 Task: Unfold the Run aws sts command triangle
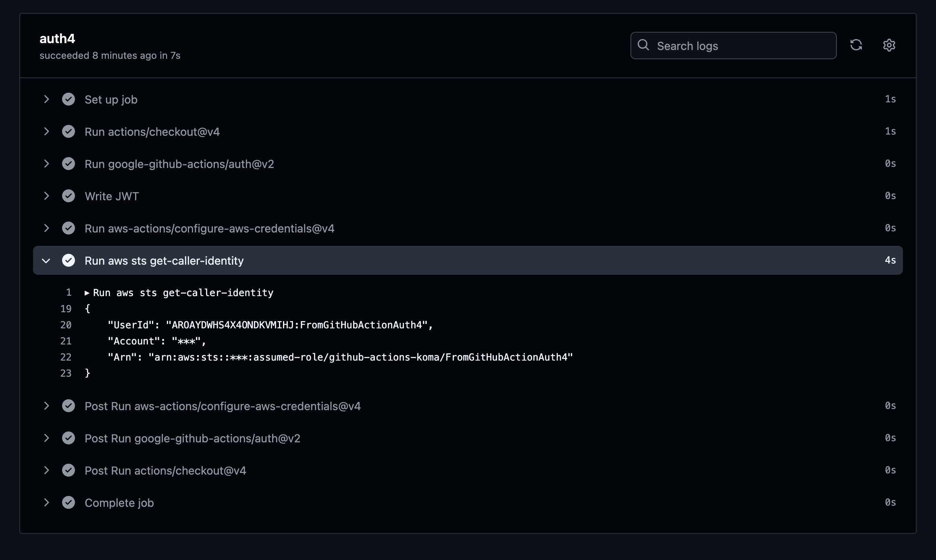[87, 293]
